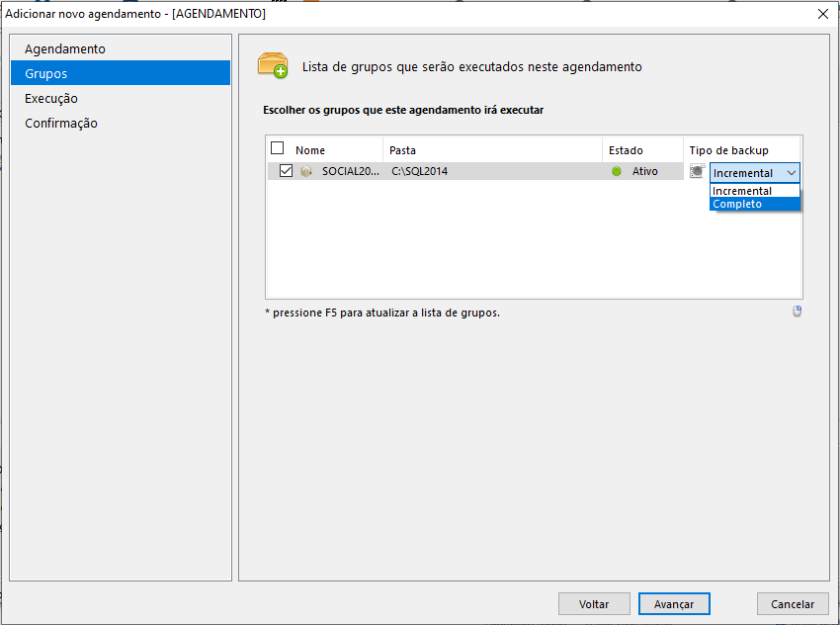Click the small mouse icon below the group list
The width and height of the screenshot is (840, 625).
point(797,311)
